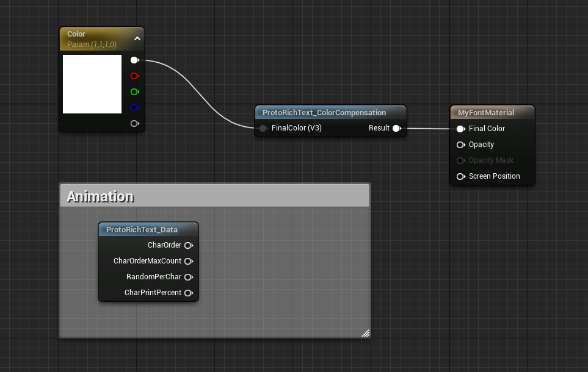The width and height of the screenshot is (588, 372).
Task: Click the Opacity input pin
Action: 460,145
